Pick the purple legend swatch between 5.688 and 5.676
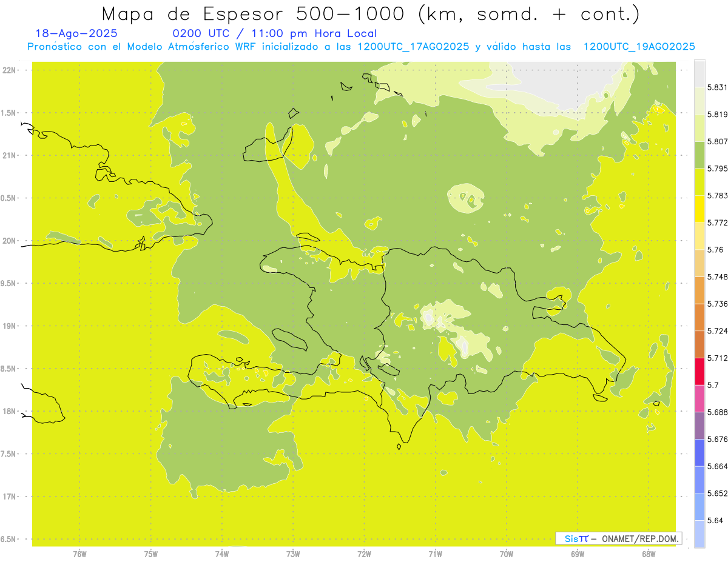The image size is (728, 562). coord(699,426)
